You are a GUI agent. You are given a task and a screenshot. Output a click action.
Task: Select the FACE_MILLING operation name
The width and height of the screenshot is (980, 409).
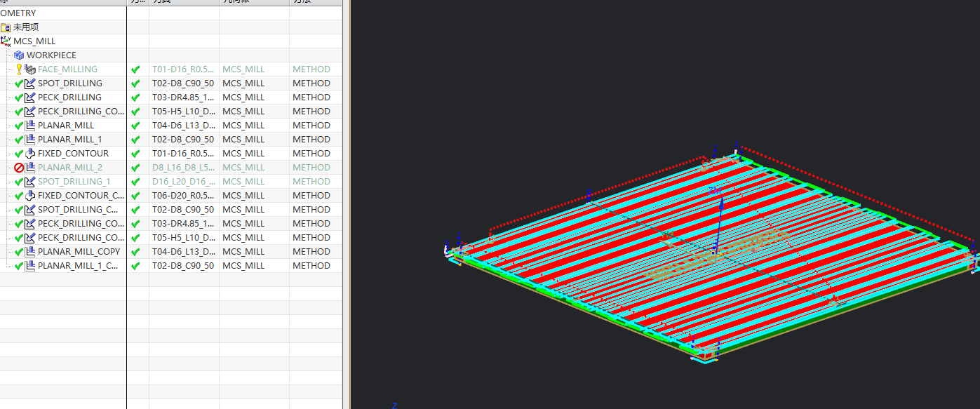[67, 69]
